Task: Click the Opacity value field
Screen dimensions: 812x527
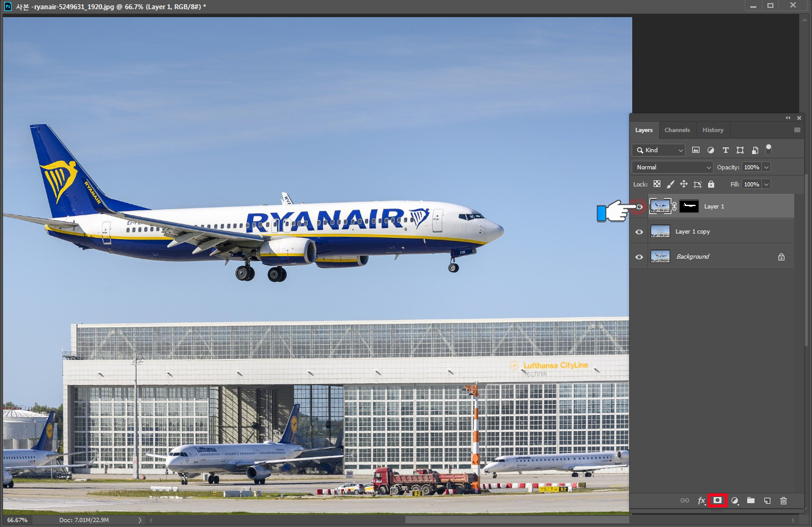Action: pyautogui.click(x=751, y=167)
